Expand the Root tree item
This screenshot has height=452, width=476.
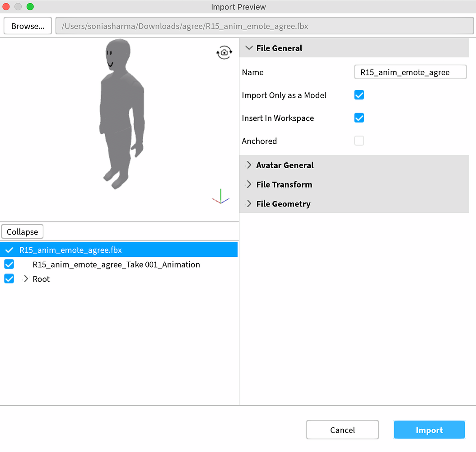[25, 278]
